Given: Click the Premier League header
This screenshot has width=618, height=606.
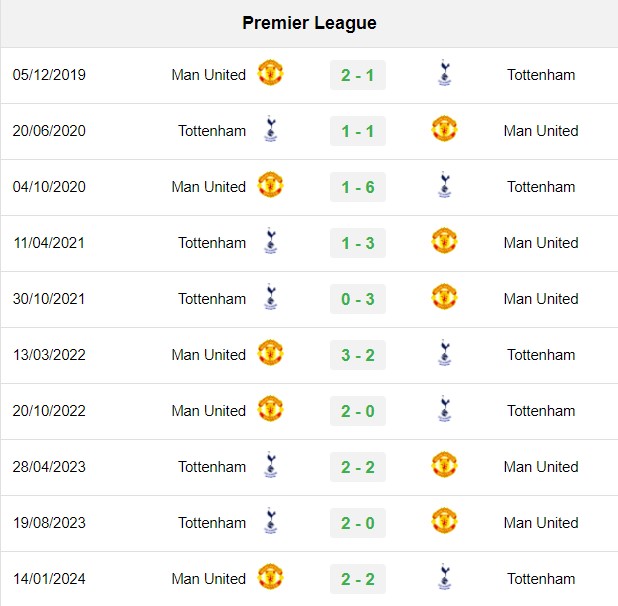Looking at the screenshot, I should coord(309,23).
